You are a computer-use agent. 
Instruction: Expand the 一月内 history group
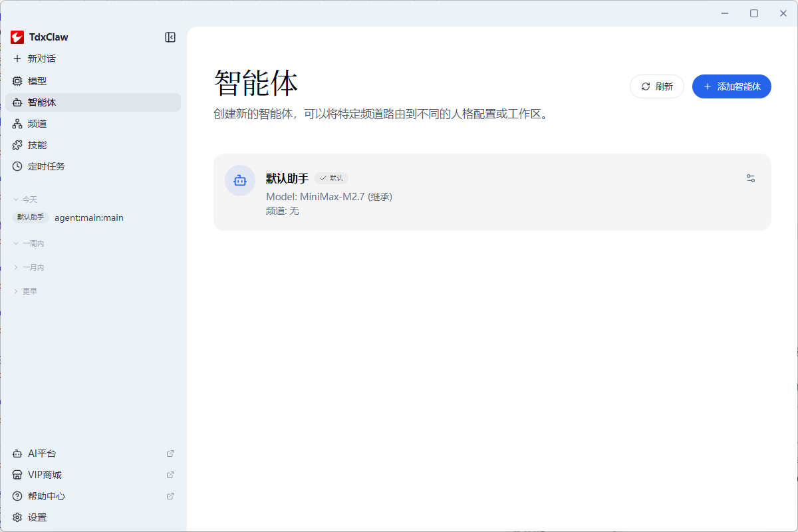29,267
